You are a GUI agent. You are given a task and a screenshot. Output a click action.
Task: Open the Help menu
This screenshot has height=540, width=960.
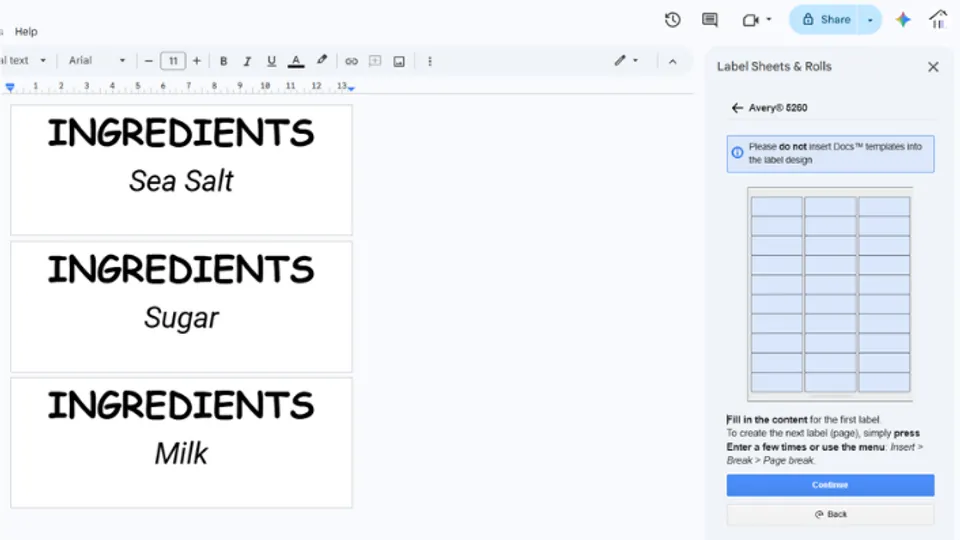pyautogui.click(x=26, y=31)
